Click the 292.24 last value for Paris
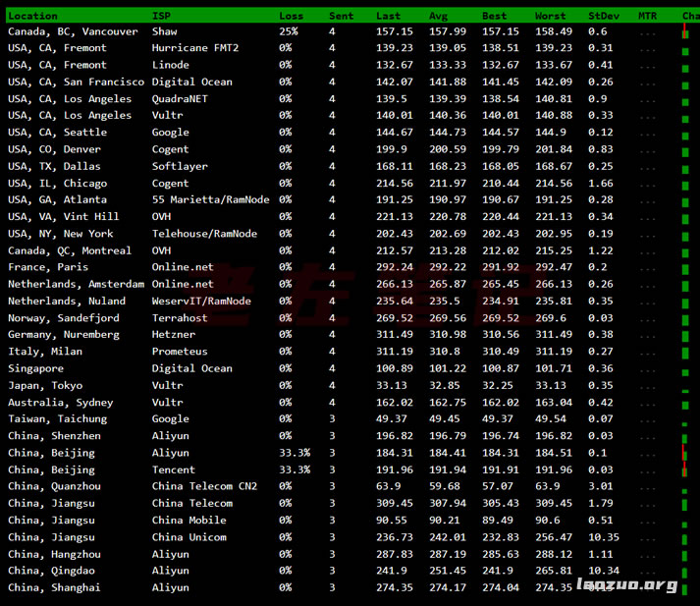700x606 pixels. pos(395,267)
